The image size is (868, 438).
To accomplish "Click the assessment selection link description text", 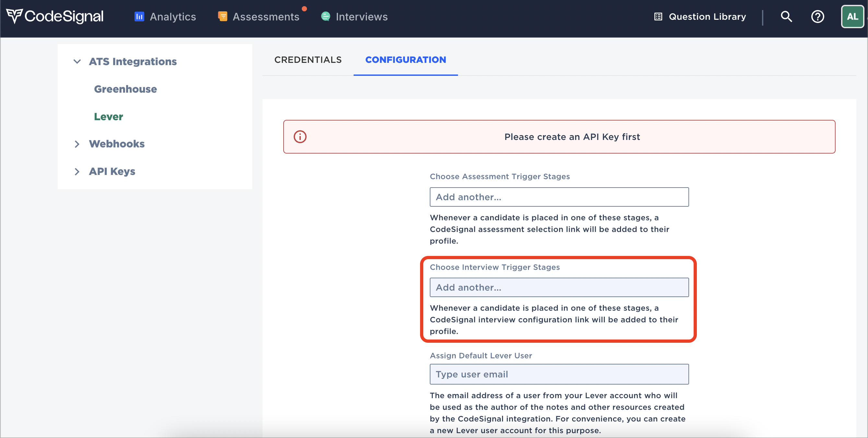I will (550, 229).
